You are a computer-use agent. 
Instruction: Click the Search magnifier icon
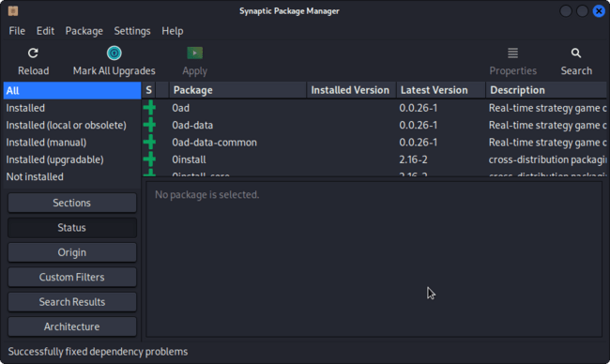tap(576, 53)
